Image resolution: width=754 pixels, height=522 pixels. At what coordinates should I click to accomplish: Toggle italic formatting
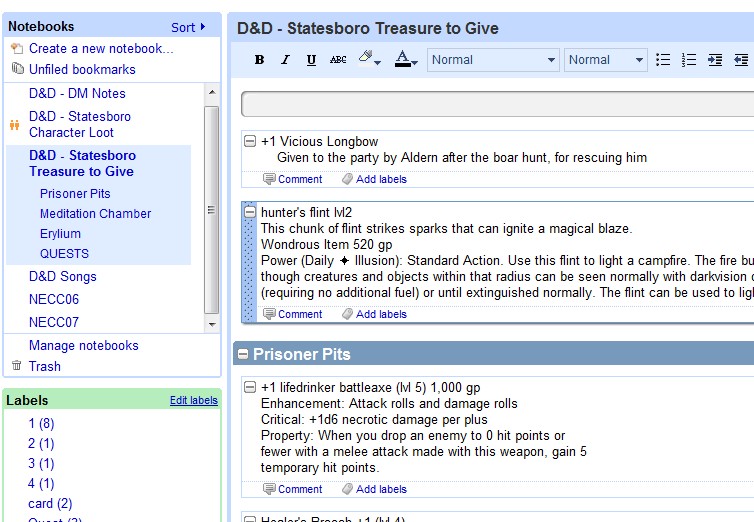point(285,60)
